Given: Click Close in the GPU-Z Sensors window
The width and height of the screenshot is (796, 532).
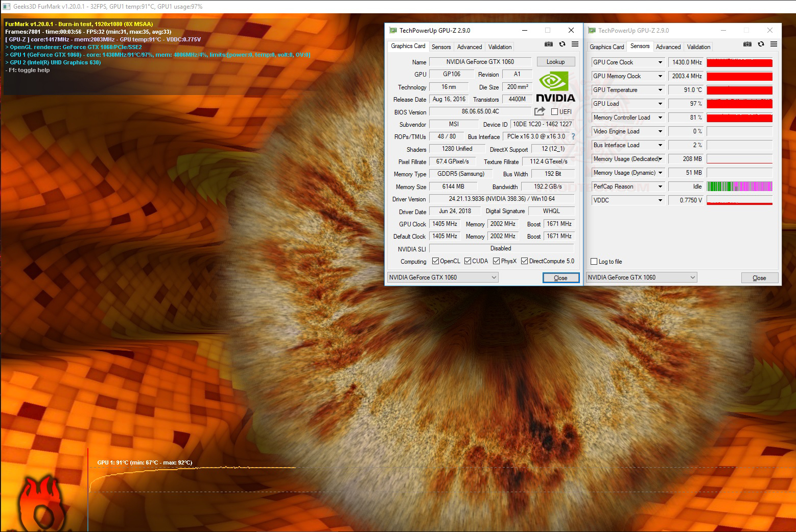Looking at the screenshot, I should 759,278.
